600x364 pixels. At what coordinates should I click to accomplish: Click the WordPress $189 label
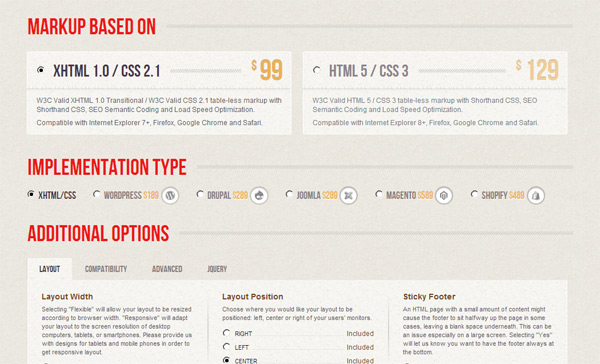[x=131, y=196]
